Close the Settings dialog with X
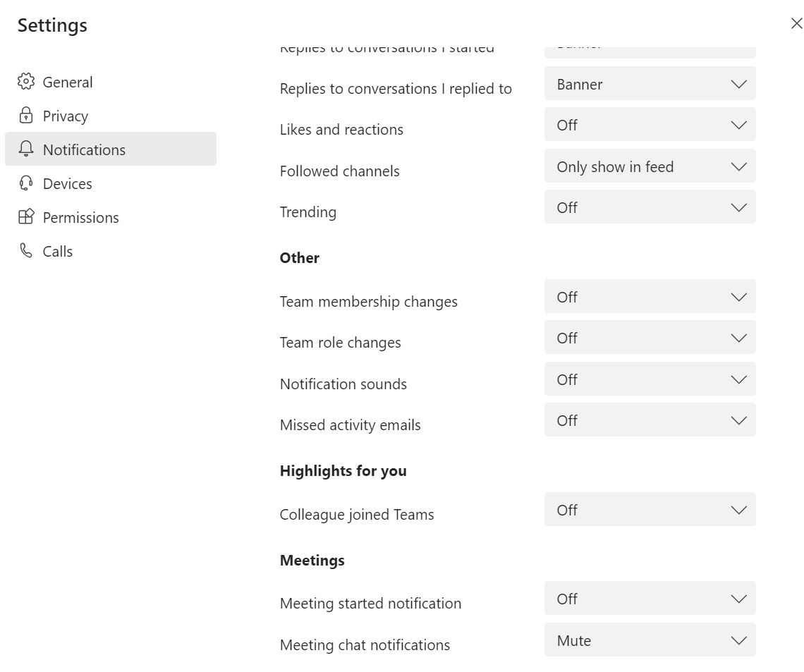The image size is (804, 672). point(796,23)
